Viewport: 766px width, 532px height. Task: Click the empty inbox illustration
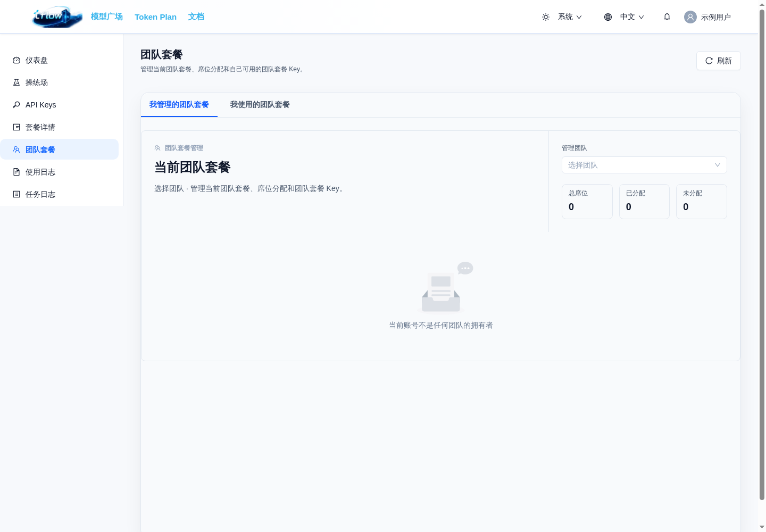445,287
